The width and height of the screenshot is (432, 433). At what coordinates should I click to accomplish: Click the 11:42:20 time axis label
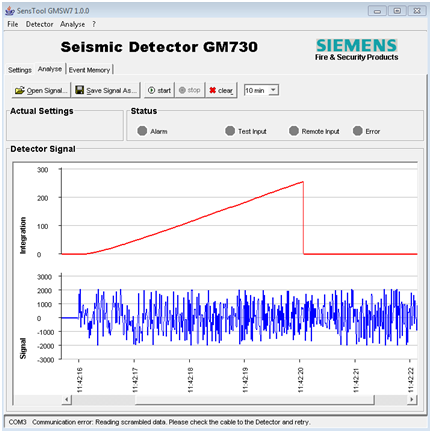pos(300,380)
